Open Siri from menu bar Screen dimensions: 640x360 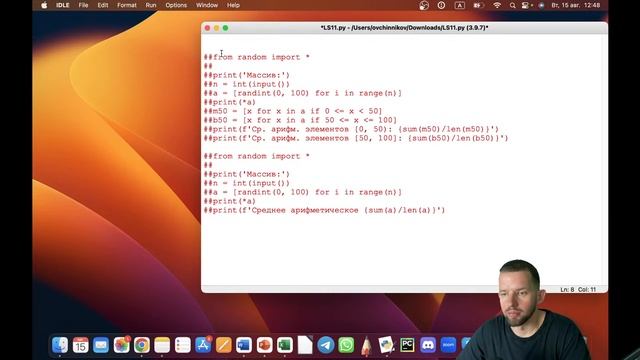541,5
